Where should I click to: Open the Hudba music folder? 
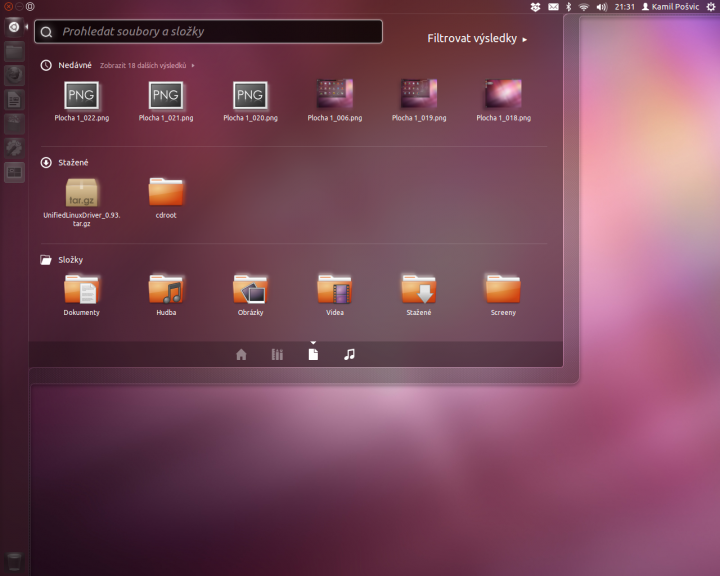(166, 290)
